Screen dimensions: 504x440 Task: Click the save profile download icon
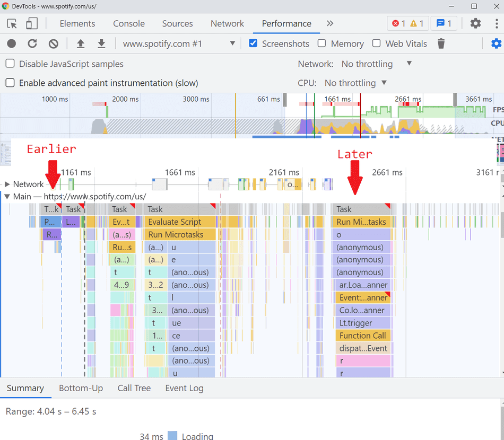(x=101, y=44)
